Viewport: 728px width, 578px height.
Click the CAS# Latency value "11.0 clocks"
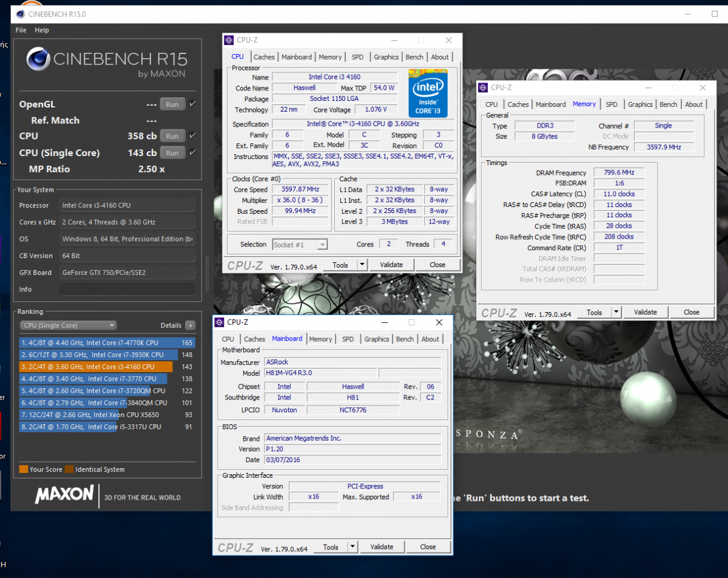click(619, 194)
